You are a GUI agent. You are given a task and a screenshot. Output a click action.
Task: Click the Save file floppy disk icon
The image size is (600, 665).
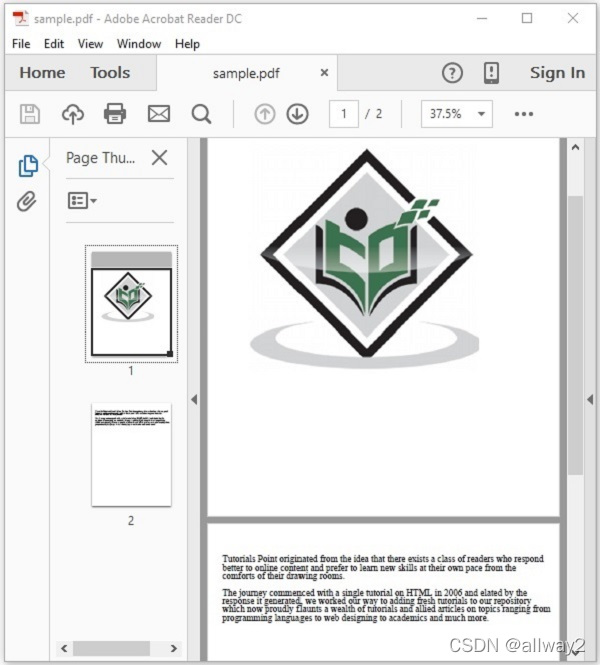(x=30, y=114)
